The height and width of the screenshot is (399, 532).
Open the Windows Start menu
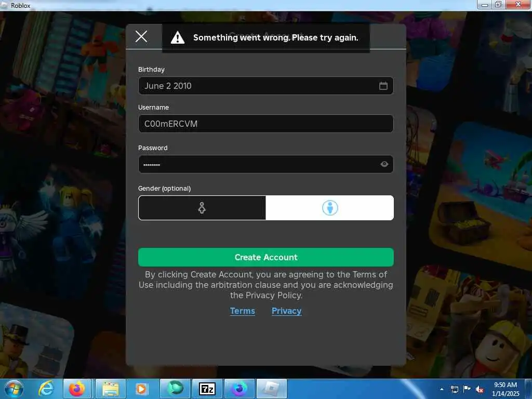[14, 389]
